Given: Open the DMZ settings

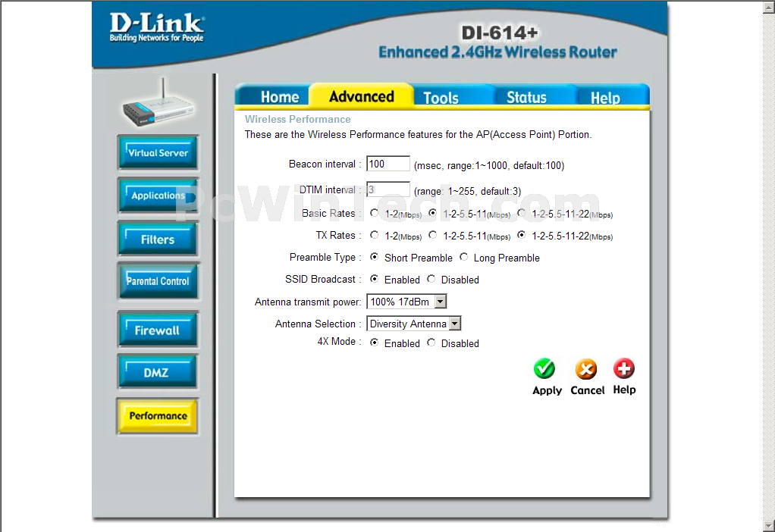Looking at the screenshot, I should coord(158,372).
